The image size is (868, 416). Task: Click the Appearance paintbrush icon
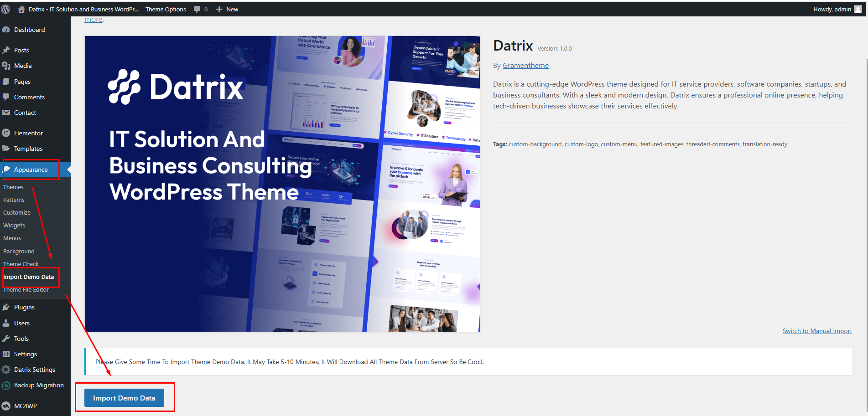7,169
